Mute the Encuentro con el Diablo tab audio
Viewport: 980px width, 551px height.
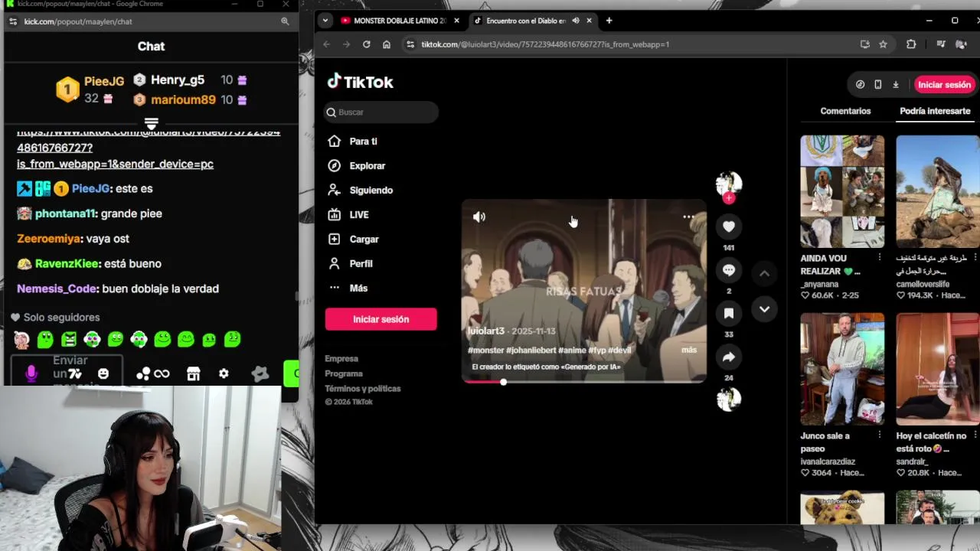pyautogui.click(x=575, y=21)
